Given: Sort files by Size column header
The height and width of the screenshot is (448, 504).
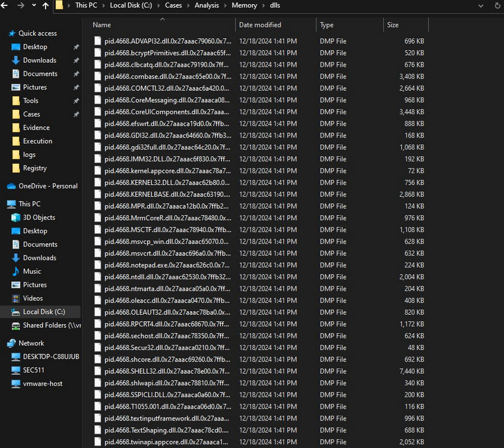Looking at the screenshot, I should click(393, 25).
